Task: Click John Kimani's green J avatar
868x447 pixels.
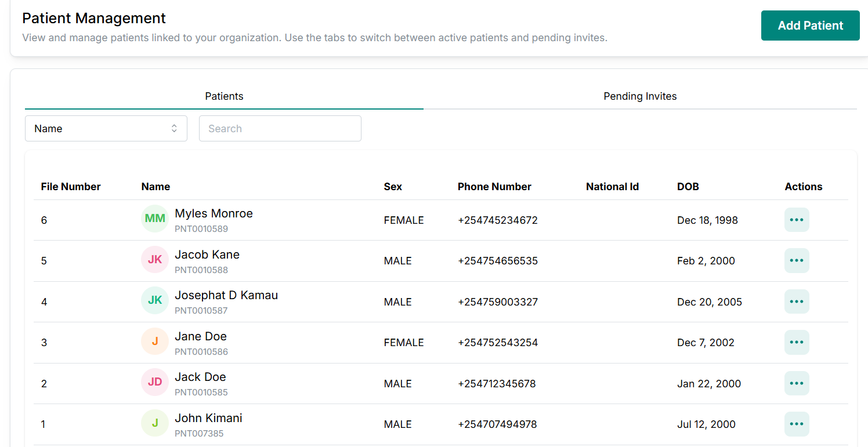Action: point(155,423)
